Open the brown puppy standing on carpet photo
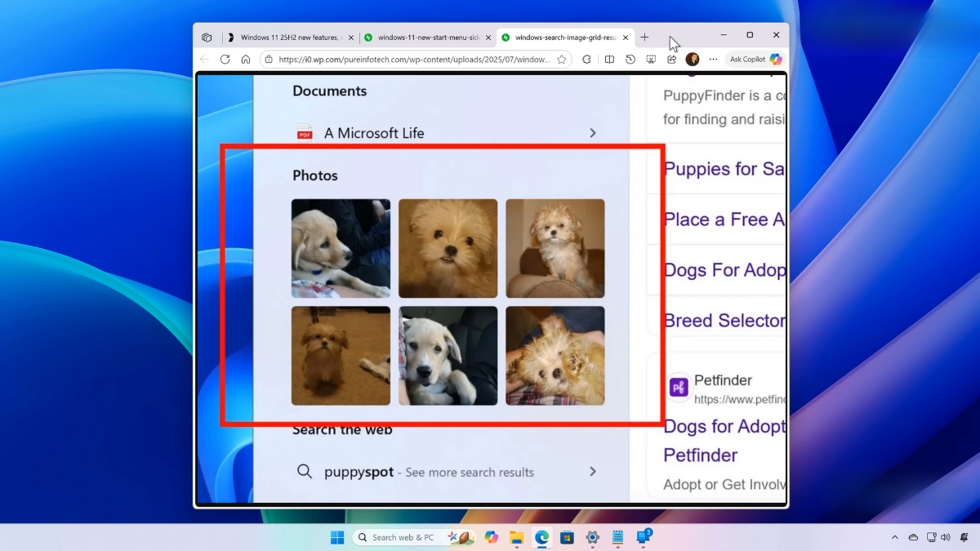Screen dimensions: 980x551 pos(341,356)
